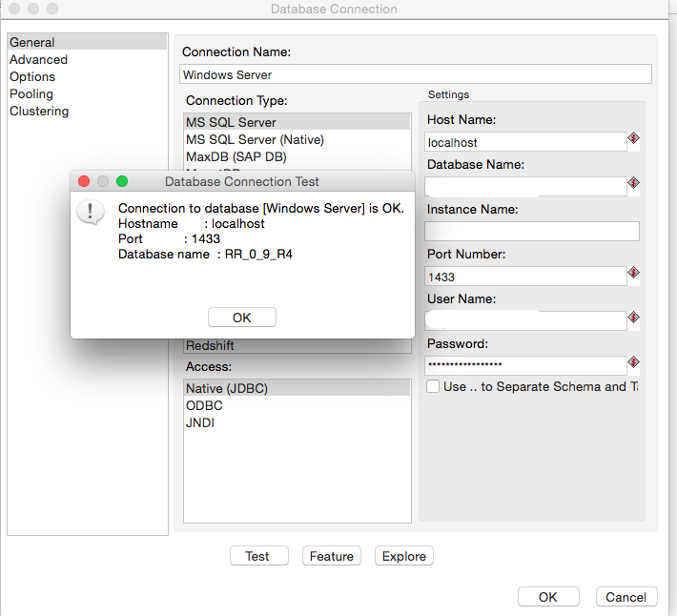
Task: Click variable icon beside Port Number field
Action: tap(633, 273)
